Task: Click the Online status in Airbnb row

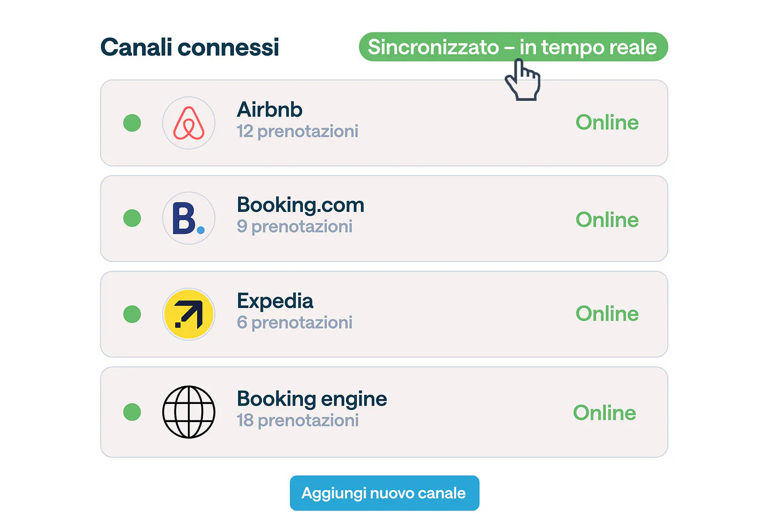Action: pyautogui.click(x=607, y=123)
